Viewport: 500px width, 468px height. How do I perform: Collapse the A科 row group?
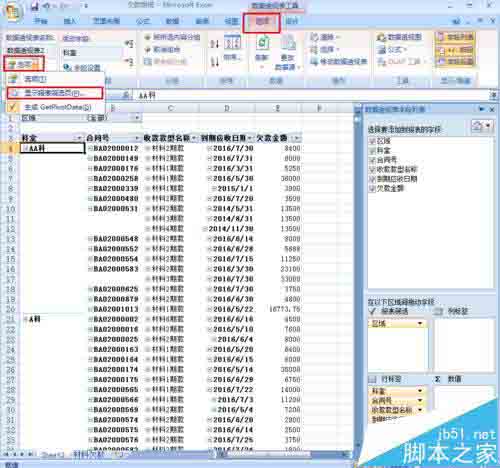click(26, 319)
